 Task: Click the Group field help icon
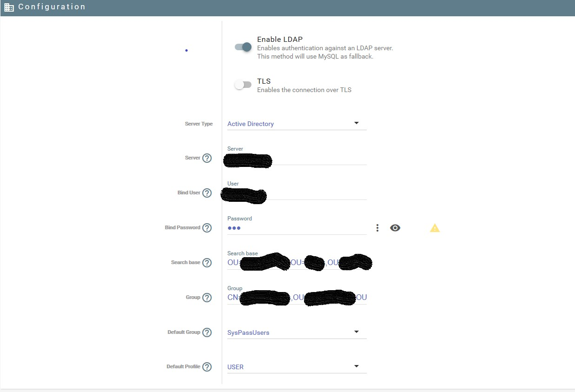(207, 298)
